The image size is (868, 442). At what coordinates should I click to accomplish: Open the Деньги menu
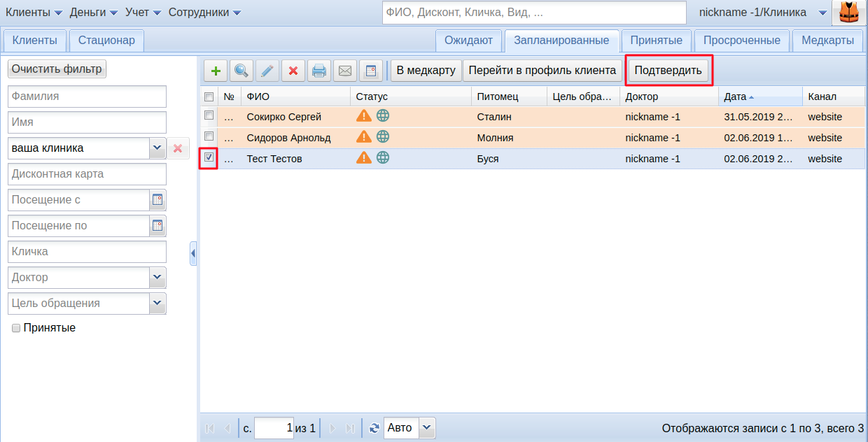coord(94,13)
